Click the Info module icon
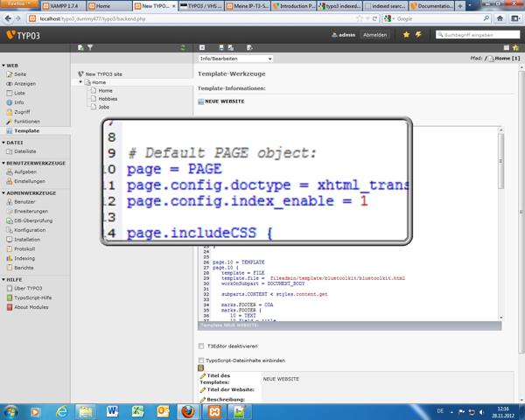525x420 pixels. tap(9, 102)
